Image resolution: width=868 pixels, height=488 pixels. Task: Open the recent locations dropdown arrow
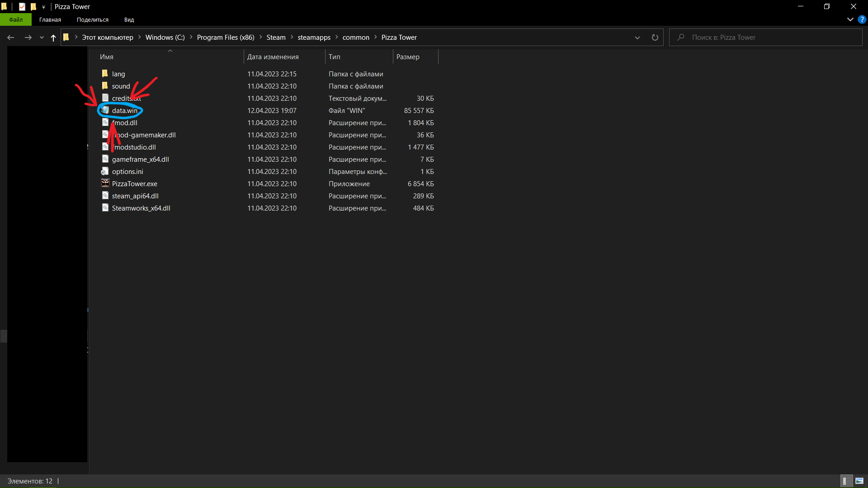[x=42, y=38]
